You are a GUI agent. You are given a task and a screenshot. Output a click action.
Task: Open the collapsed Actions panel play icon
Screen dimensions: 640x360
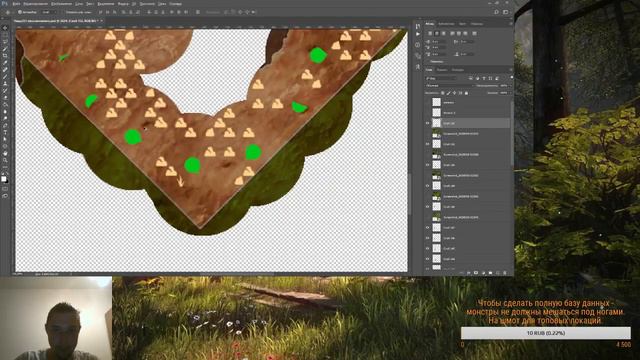tap(418, 34)
